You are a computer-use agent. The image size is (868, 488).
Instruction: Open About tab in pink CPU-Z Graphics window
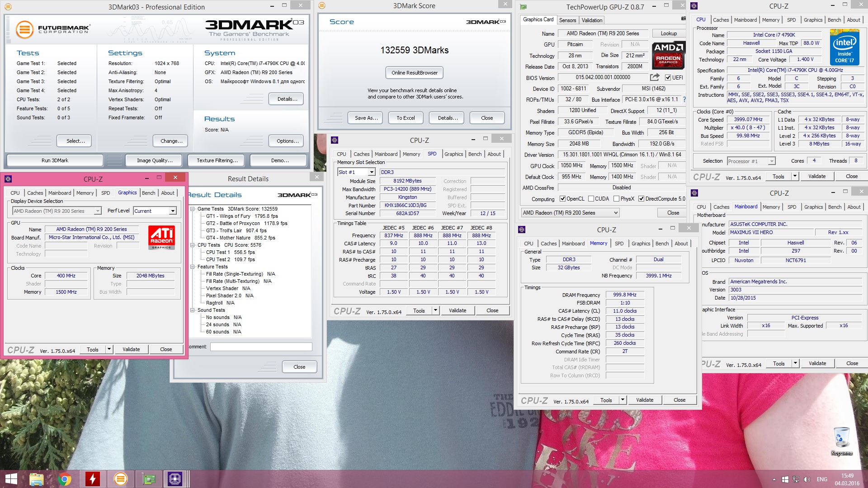click(168, 193)
